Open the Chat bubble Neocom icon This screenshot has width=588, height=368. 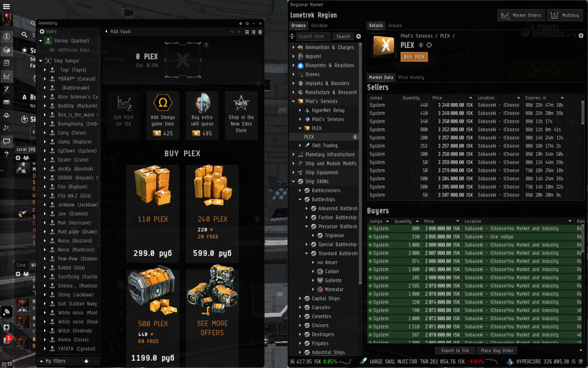click(6, 141)
